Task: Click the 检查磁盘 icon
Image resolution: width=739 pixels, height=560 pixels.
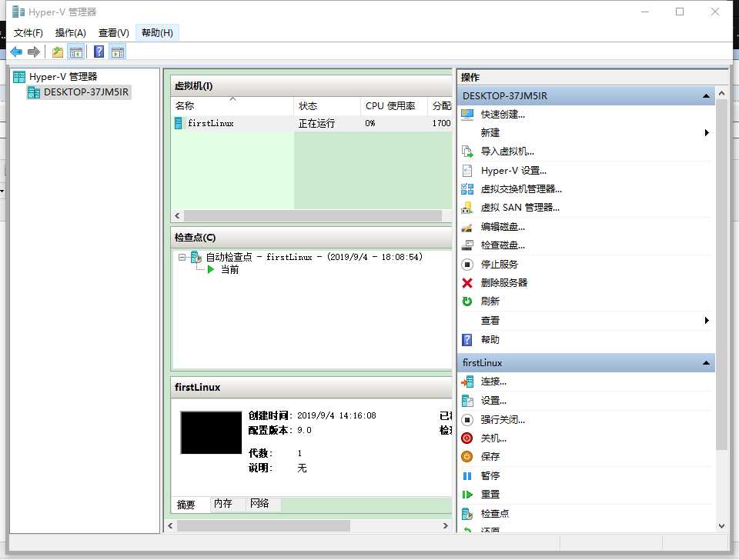Action: 467,245
